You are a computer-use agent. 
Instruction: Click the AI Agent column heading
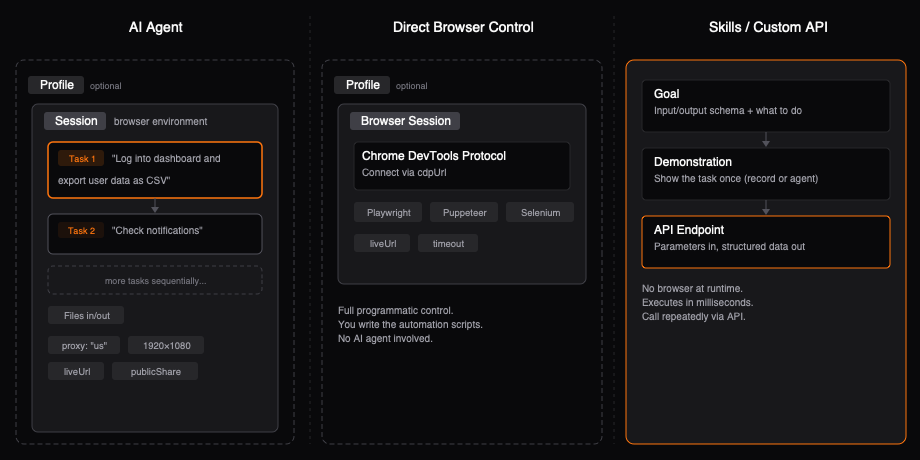tap(155, 27)
